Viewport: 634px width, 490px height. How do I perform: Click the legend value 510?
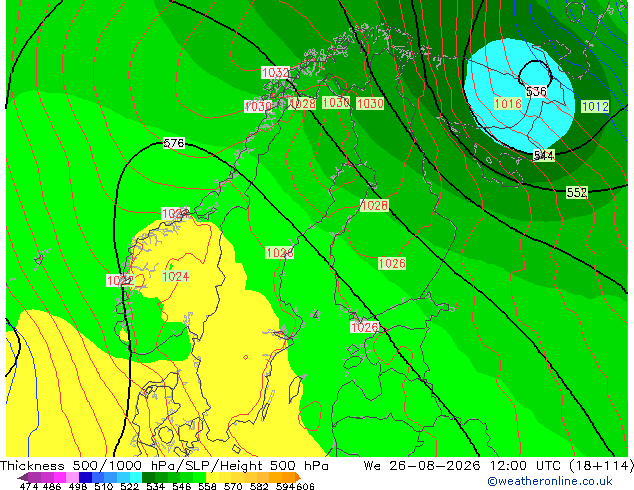(x=104, y=486)
